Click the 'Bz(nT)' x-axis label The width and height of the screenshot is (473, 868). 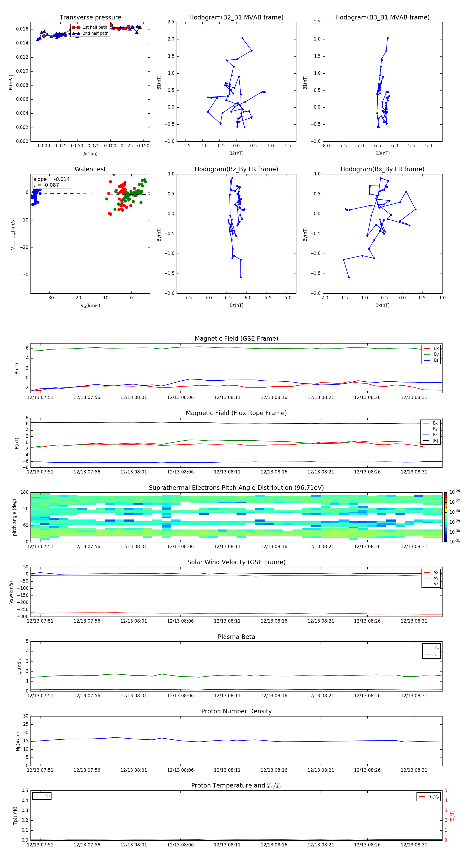236,305
